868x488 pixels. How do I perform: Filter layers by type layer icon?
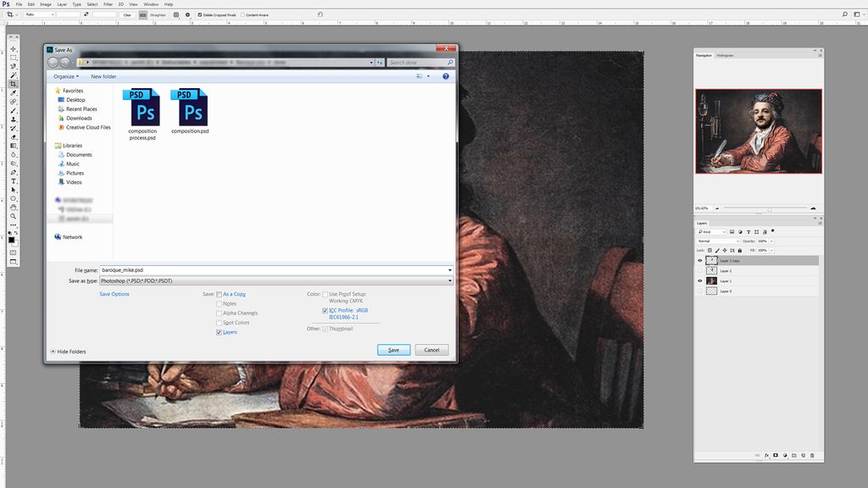pos(748,232)
